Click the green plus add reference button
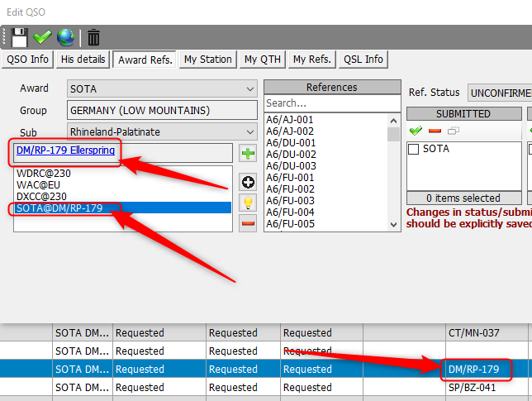This screenshot has width=532, height=401. [248, 154]
